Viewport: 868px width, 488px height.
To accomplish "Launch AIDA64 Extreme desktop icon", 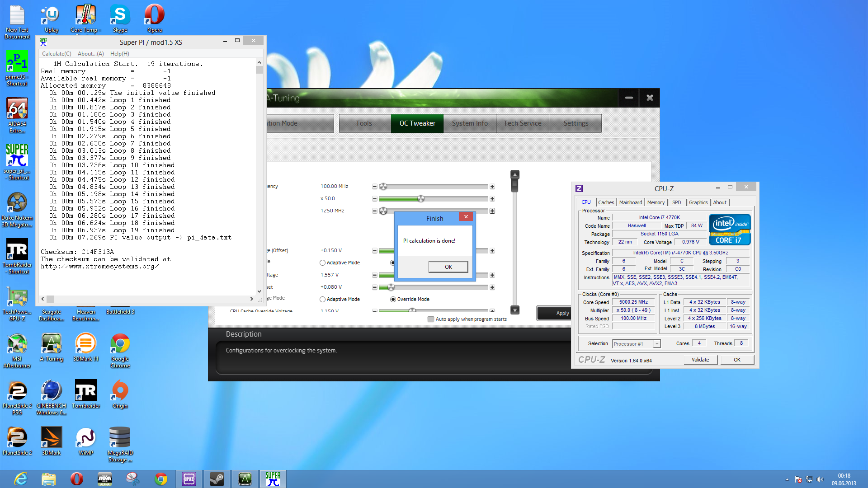I will click(17, 115).
